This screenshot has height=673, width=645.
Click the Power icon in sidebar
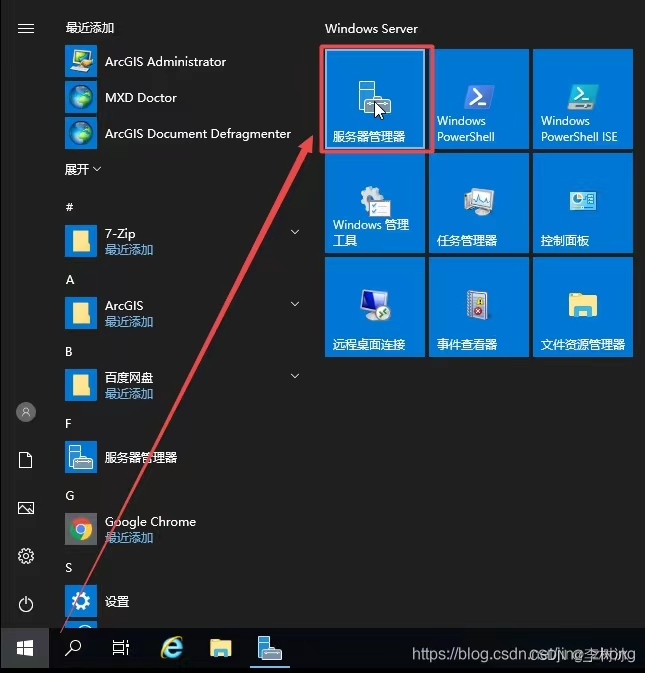point(26,604)
